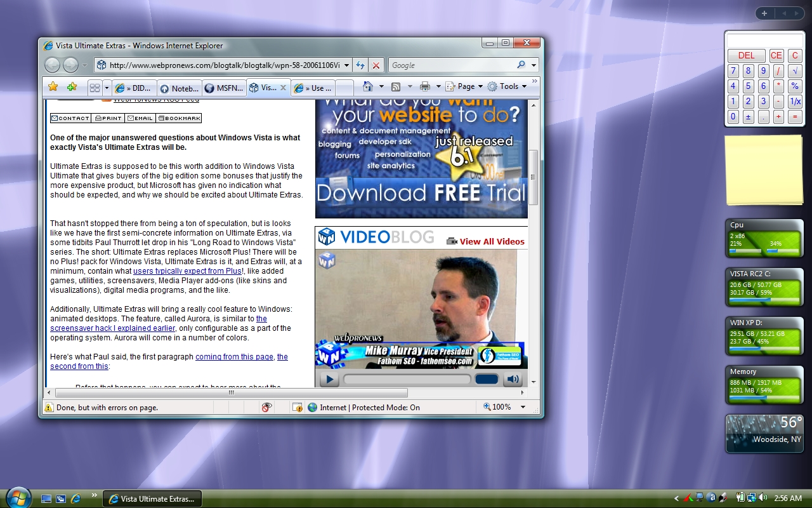
Task: Go back with the IE Back button
Action: pyautogui.click(x=53, y=65)
